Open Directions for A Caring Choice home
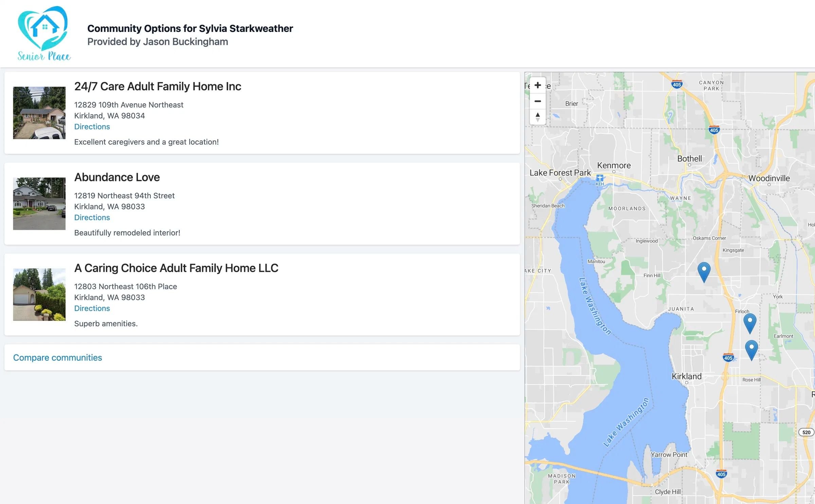This screenshot has height=504, width=815. click(x=92, y=308)
